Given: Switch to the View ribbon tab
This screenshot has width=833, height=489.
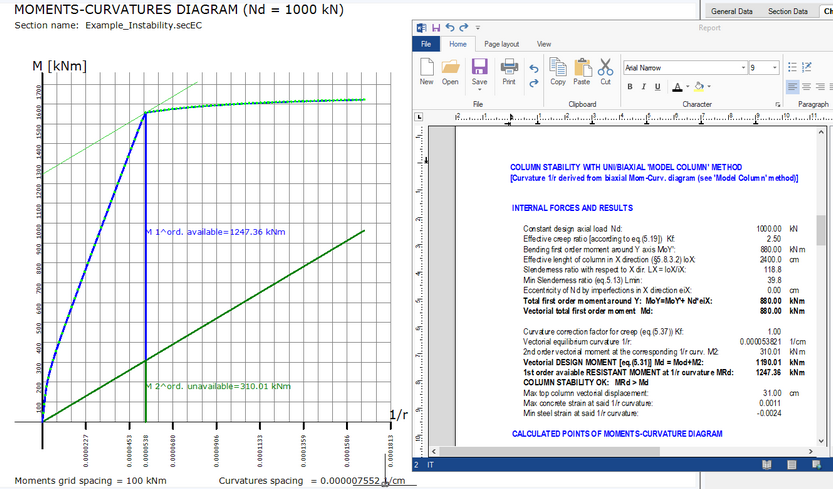Looking at the screenshot, I should coord(543,44).
